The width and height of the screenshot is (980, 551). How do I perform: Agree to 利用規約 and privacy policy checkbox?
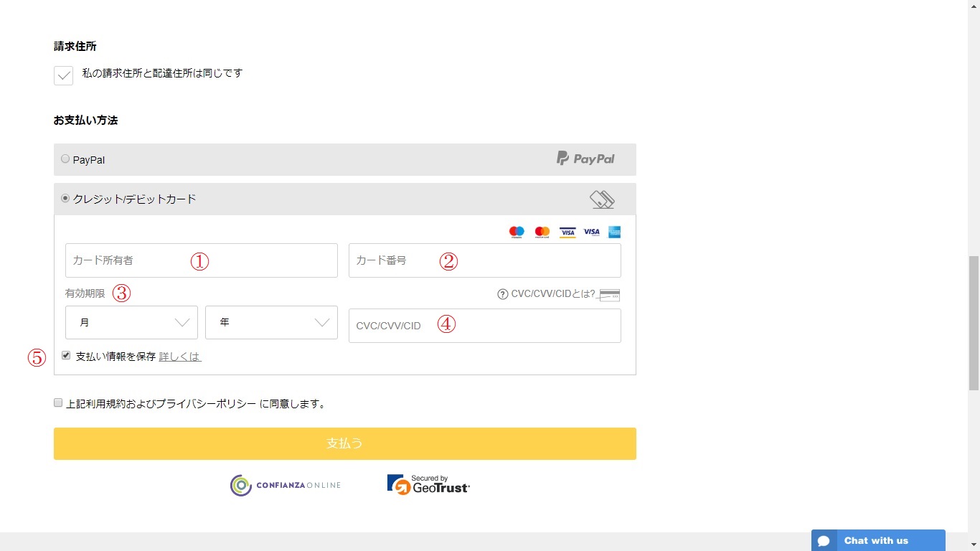pos(58,403)
